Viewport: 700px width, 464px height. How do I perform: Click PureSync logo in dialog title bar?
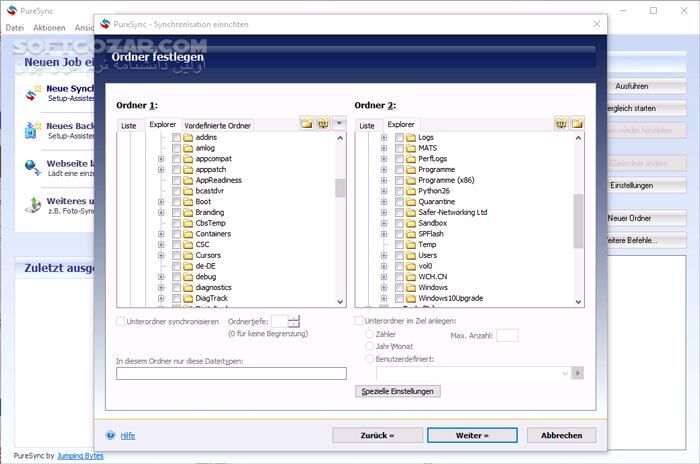(x=105, y=24)
